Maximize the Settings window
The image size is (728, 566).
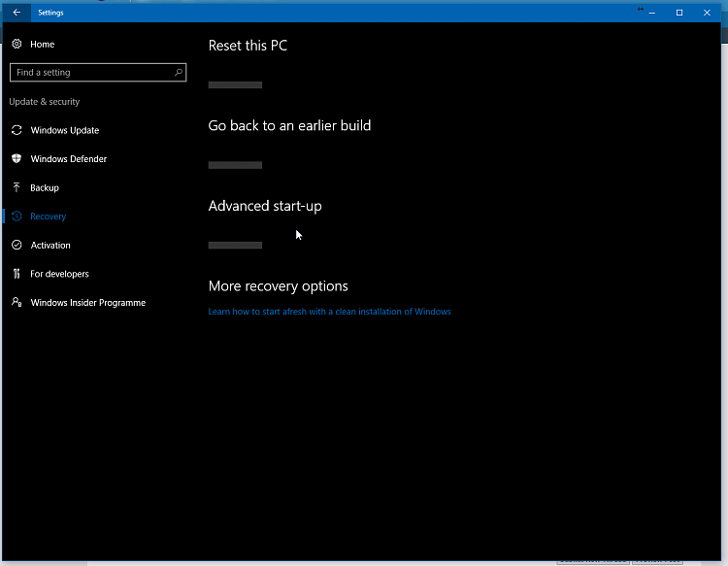[679, 13]
